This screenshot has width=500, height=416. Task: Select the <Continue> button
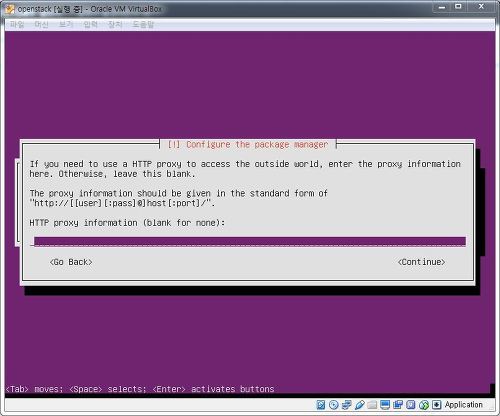(x=421, y=262)
